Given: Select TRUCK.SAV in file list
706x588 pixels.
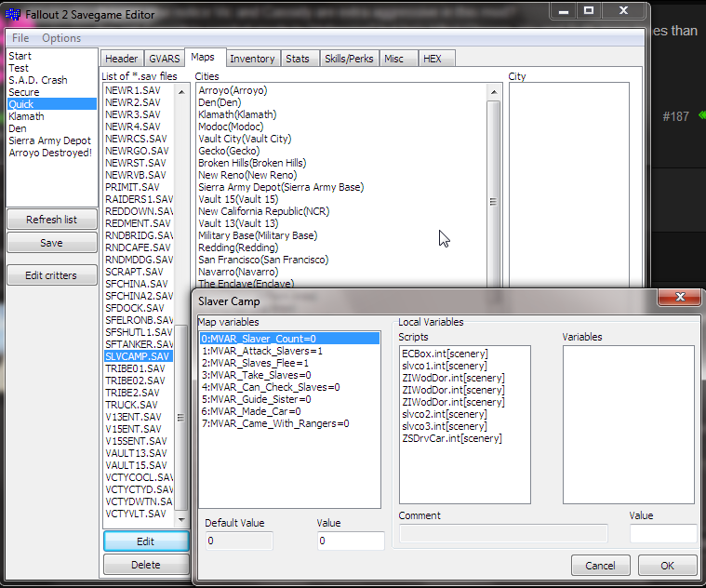Looking at the screenshot, I should coord(139,405).
